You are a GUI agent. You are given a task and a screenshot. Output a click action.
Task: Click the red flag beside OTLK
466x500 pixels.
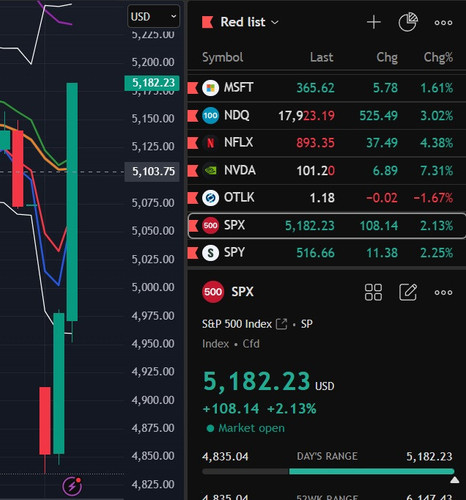pyautogui.click(x=193, y=198)
